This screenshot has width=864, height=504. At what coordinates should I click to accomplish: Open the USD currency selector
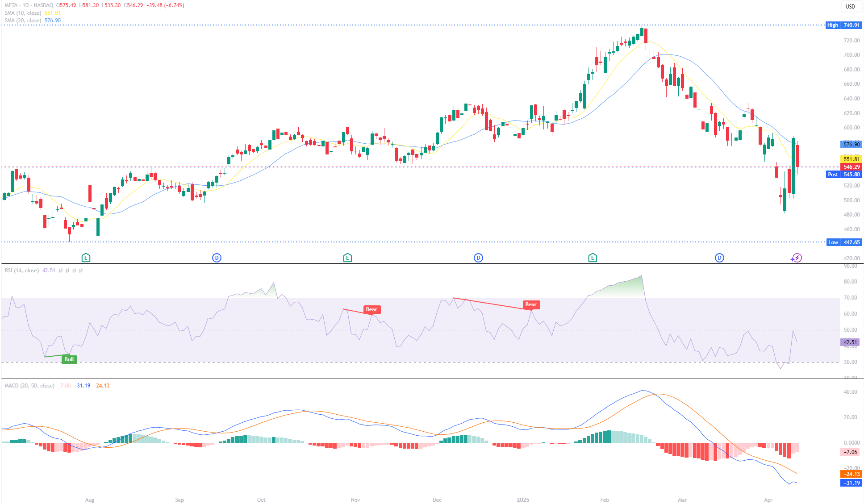[850, 6]
